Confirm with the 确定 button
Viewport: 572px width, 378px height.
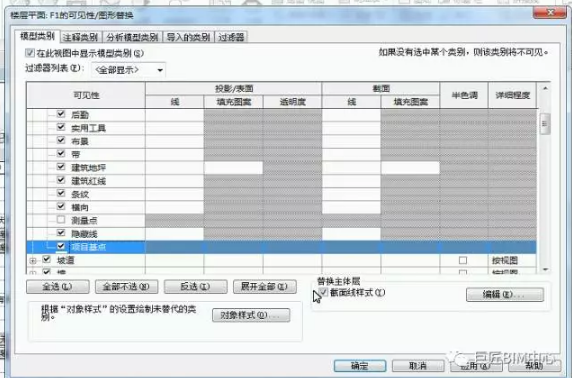point(360,366)
